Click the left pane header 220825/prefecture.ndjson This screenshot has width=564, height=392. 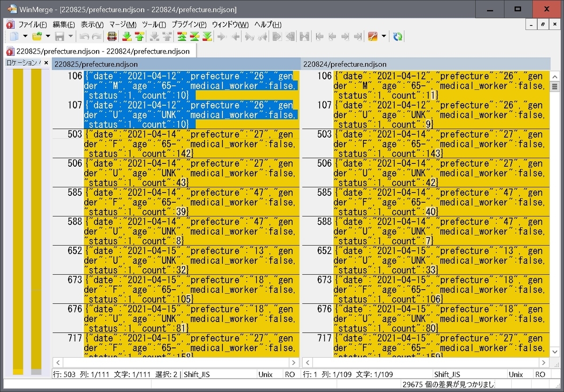(x=176, y=64)
